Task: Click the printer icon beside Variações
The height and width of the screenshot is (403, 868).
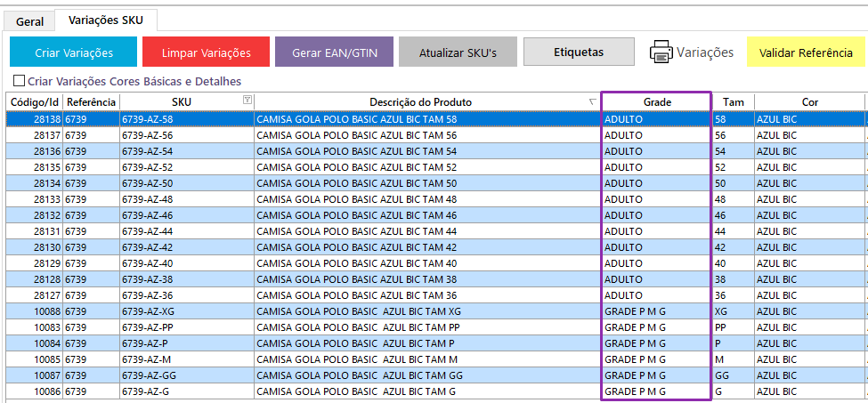Action: pos(661,52)
